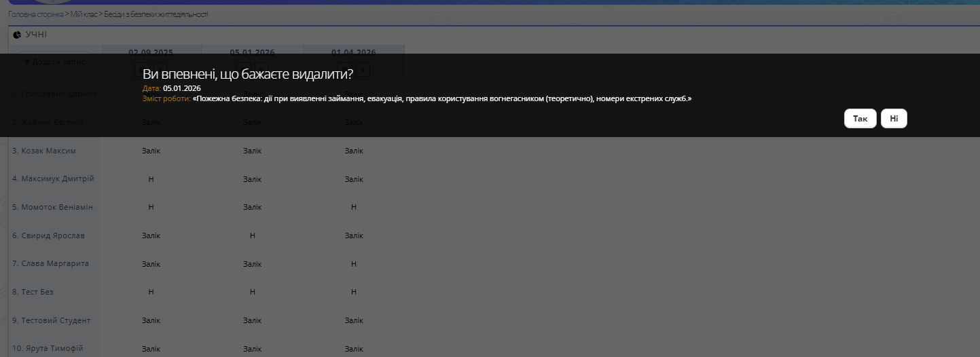Click the delete icon under 05.01.2026 column
Screen dimensions: 980x357
pos(262,69)
